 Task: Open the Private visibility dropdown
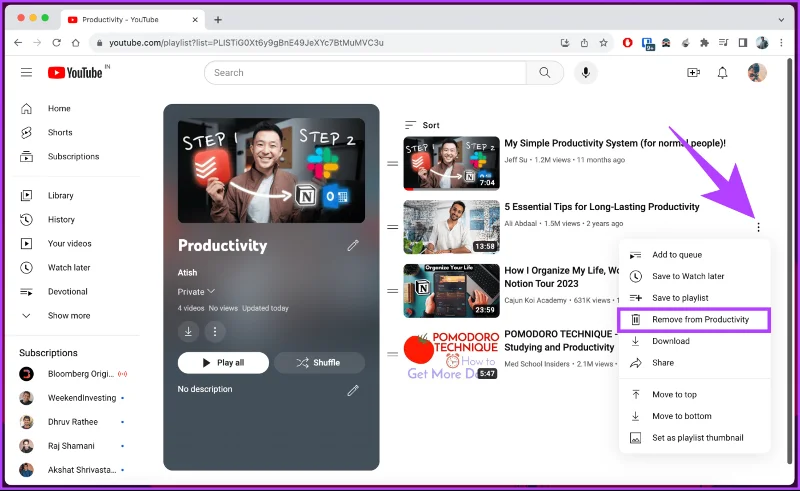[196, 292]
